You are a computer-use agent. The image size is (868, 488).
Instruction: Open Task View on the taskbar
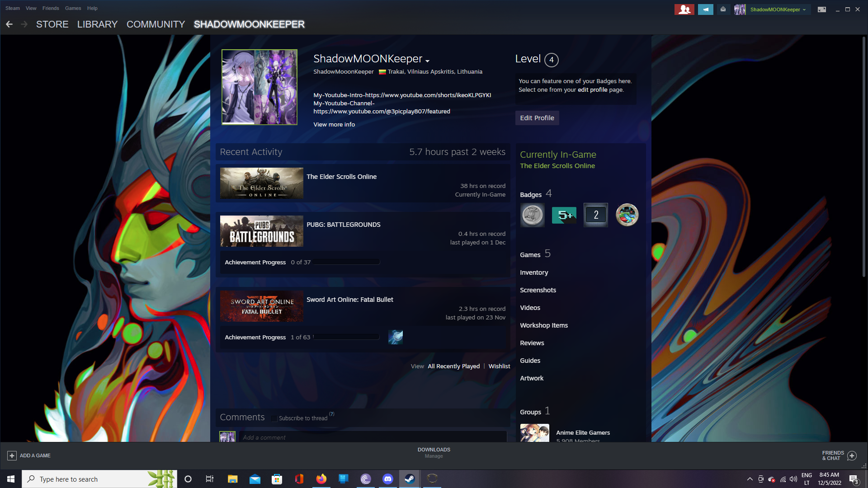coord(210,479)
